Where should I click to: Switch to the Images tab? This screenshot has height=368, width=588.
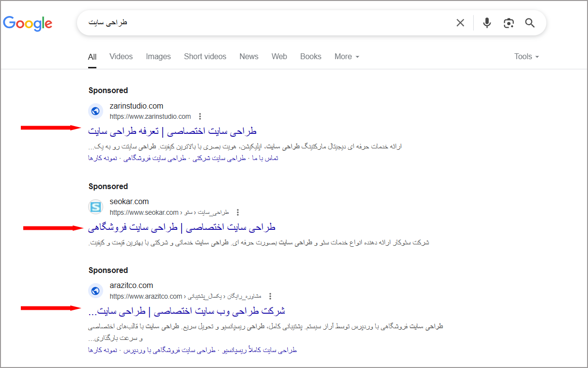pos(158,57)
